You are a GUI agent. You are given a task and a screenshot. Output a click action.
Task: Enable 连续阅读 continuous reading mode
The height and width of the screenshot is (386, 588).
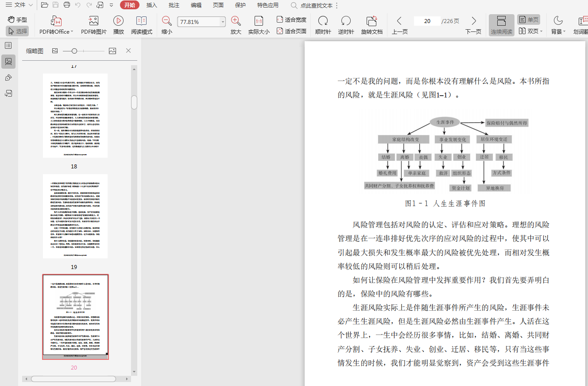[501, 25]
